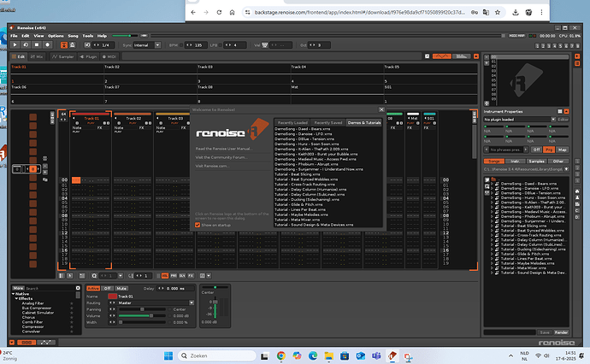Open the Recently Saved tab
This screenshot has width=590, height=364.
point(328,122)
